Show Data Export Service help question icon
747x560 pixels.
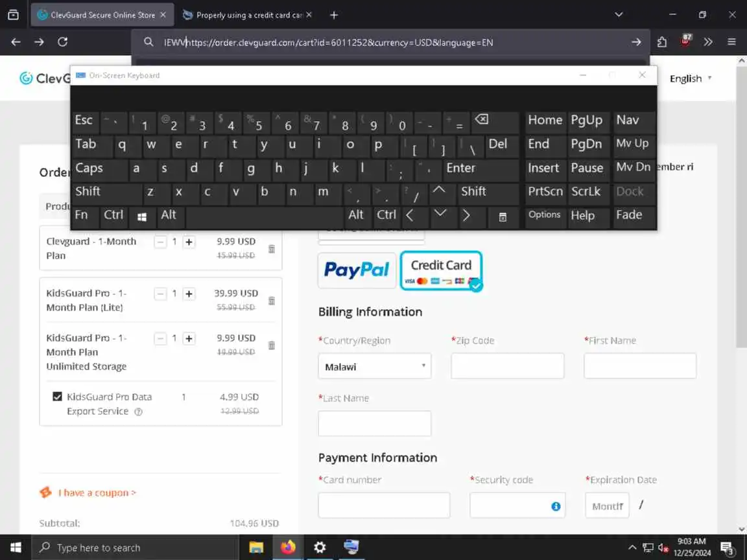pyautogui.click(x=138, y=412)
